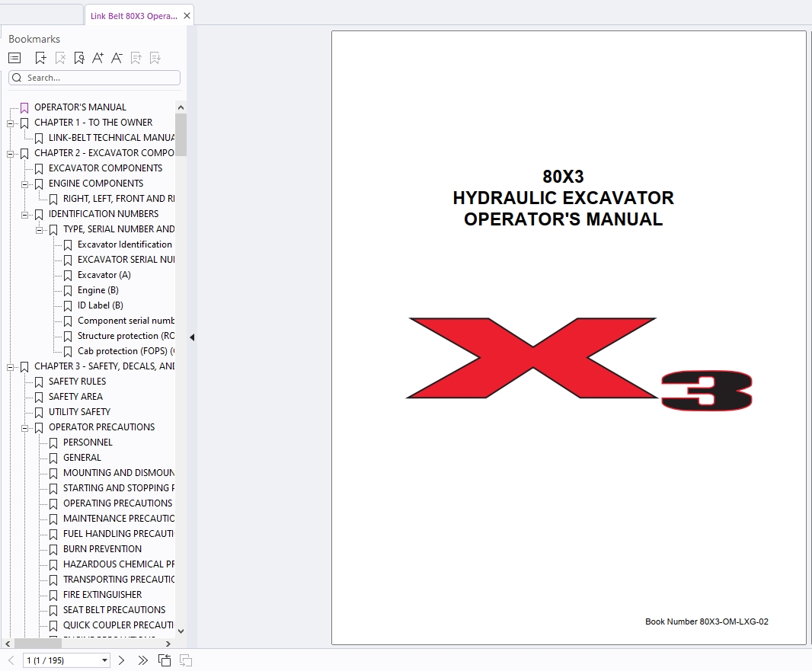The image size is (812, 671).
Task: Decrease bookmark text size
Action: pyautogui.click(x=117, y=58)
